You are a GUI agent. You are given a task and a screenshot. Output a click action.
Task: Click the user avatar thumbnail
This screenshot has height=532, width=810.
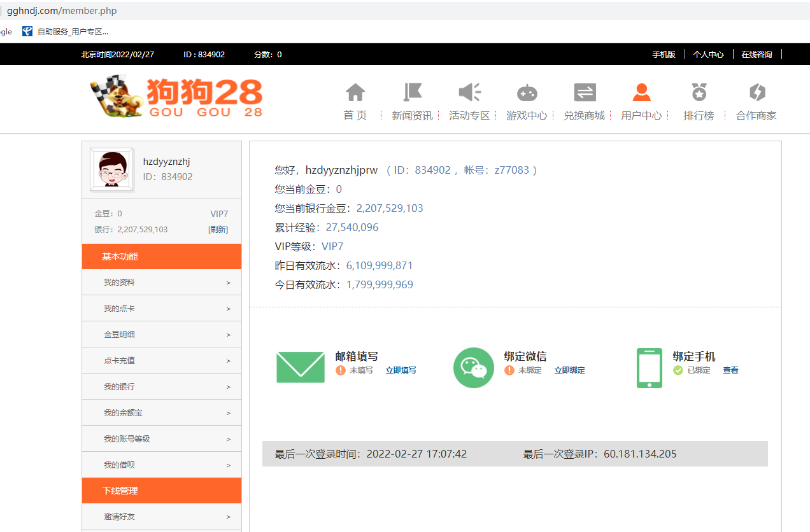coord(112,170)
